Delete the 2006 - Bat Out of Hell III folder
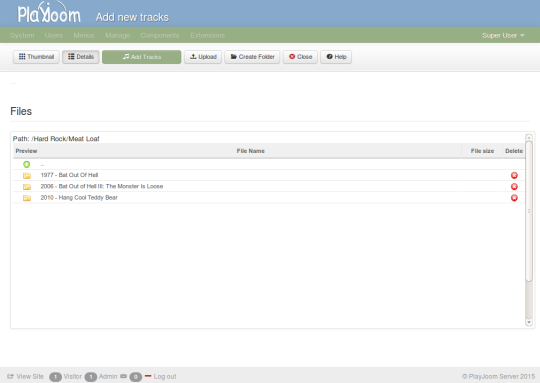 pos(514,186)
